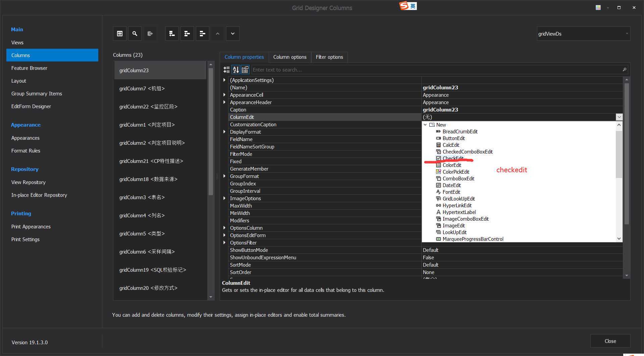The height and width of the screenshot is (356, 644).
Task: Expand the OptionsColumn property
Action: coord(224,228)
